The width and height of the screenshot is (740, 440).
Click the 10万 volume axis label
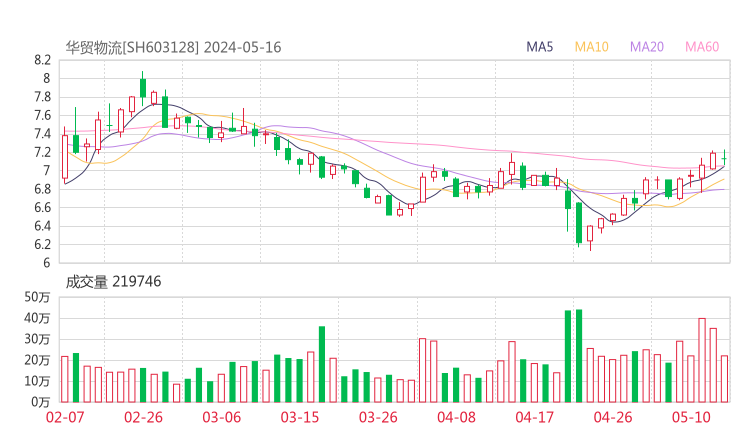tap(37, 381)
